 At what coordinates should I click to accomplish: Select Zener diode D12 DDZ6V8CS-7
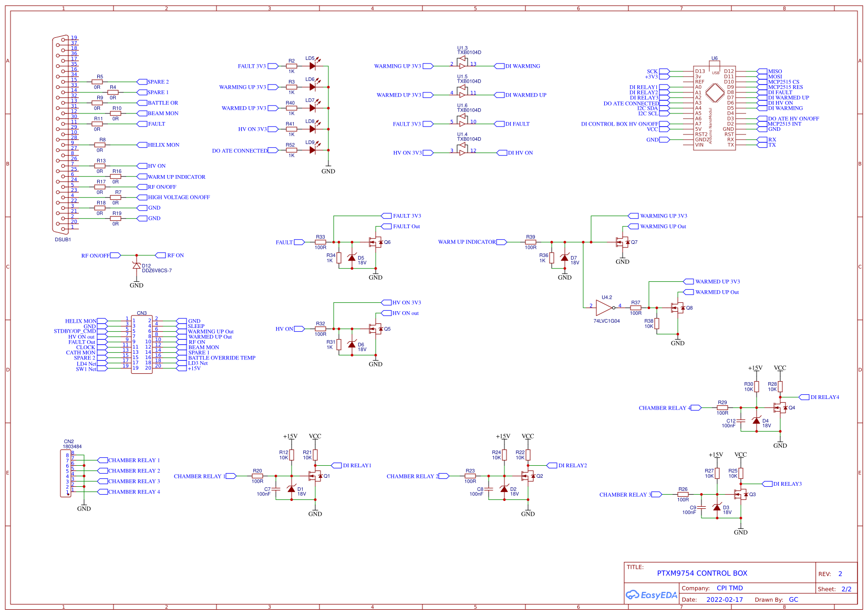tap(138, 266)
